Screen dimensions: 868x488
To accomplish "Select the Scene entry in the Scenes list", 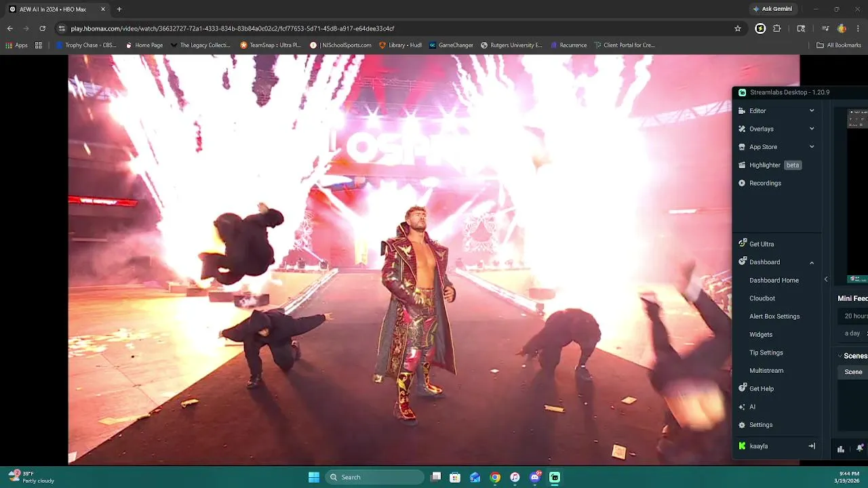I will (x=854, y=371).
